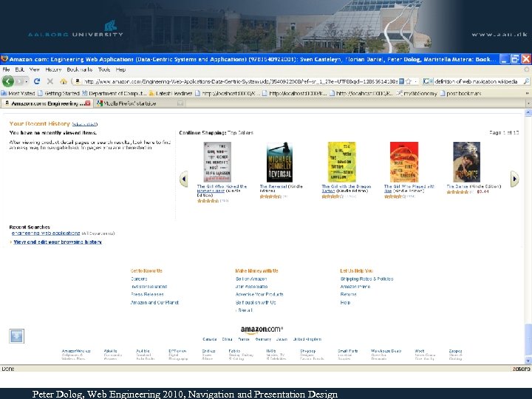532x399 pixels.
Task: Open the myBibSonomy bookmark
Action: click(417, 93)
